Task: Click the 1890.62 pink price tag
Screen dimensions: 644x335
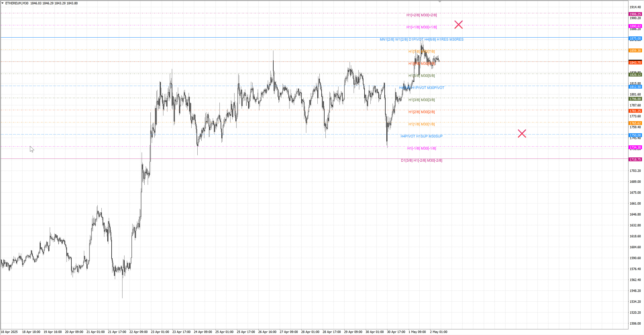Action: [635, 26]
